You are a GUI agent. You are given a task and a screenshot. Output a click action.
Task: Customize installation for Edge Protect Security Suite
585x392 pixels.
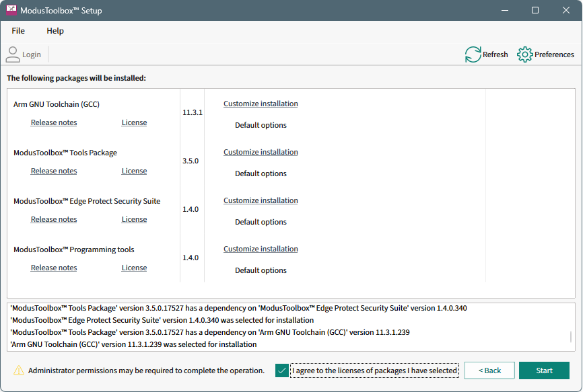261,200
